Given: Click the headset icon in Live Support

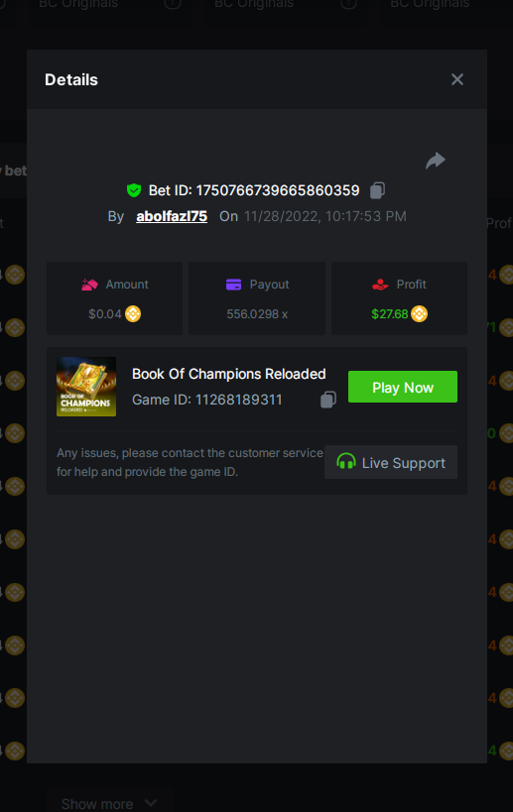Looking at the screenshot, I should pyautogui.click(x=346, y=461).
